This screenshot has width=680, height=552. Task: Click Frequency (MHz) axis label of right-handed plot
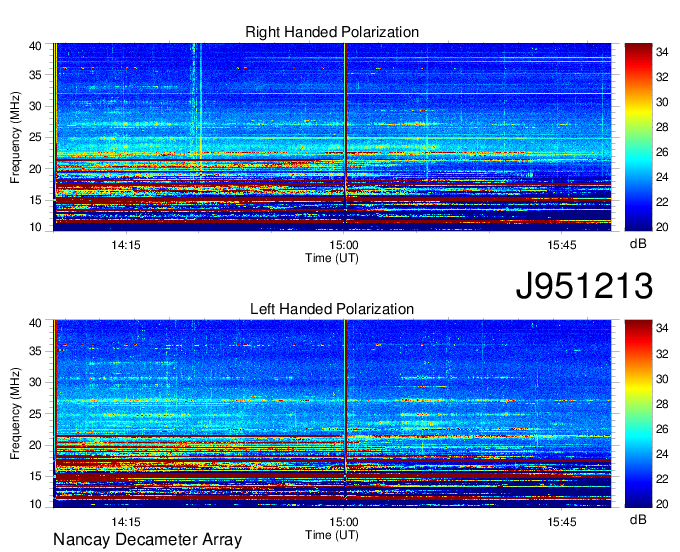[x=15, y=137]
